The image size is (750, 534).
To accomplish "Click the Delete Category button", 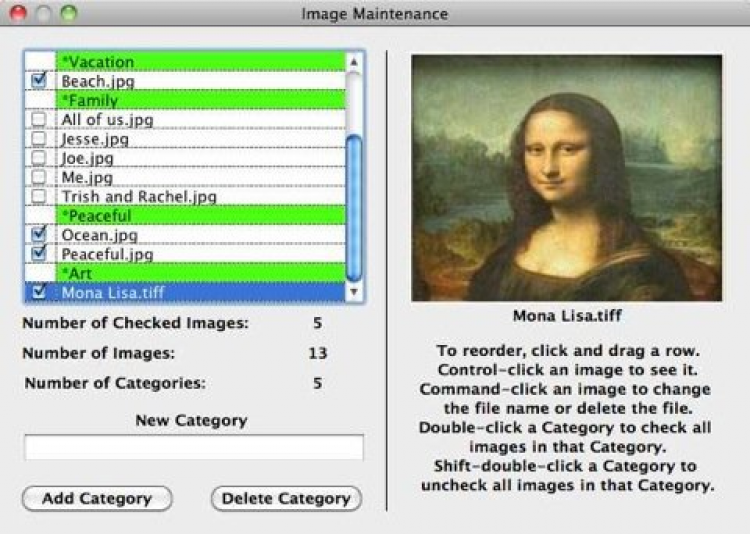I will point(286,499).
